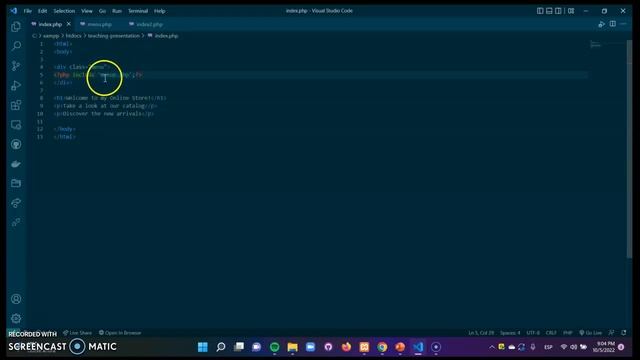Viewport: 640px width, 360px height.
Task: Click the code line 'Welcome to my Online Store!'
Action: tap(110, 98)
